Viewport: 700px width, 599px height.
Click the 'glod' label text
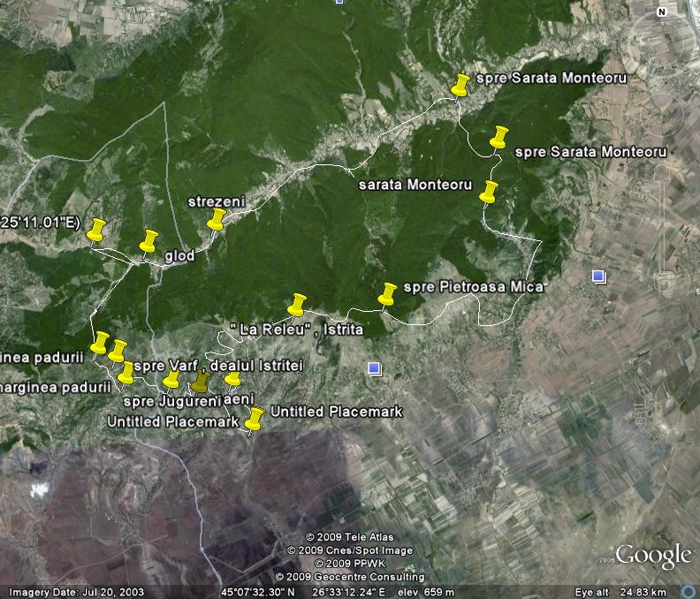179,255
